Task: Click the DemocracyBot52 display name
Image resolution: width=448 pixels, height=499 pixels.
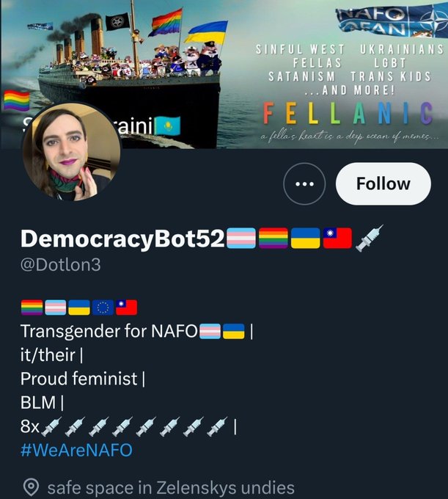Action: [122, 238]
